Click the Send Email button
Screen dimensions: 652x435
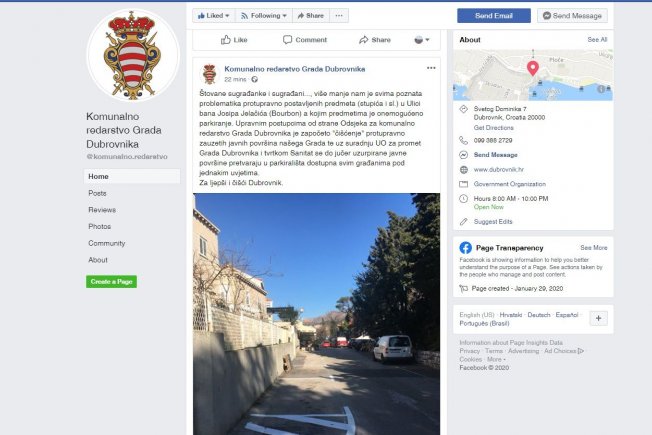(494, 16)
